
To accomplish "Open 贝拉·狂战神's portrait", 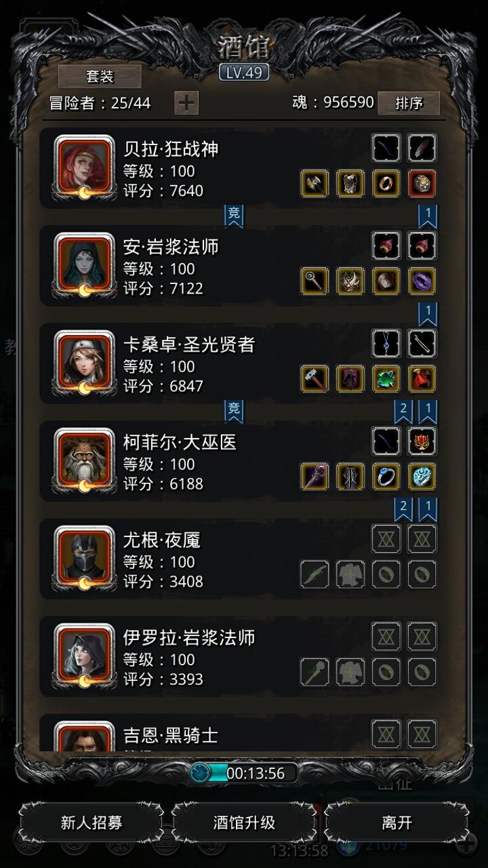I will pos(84,167).
